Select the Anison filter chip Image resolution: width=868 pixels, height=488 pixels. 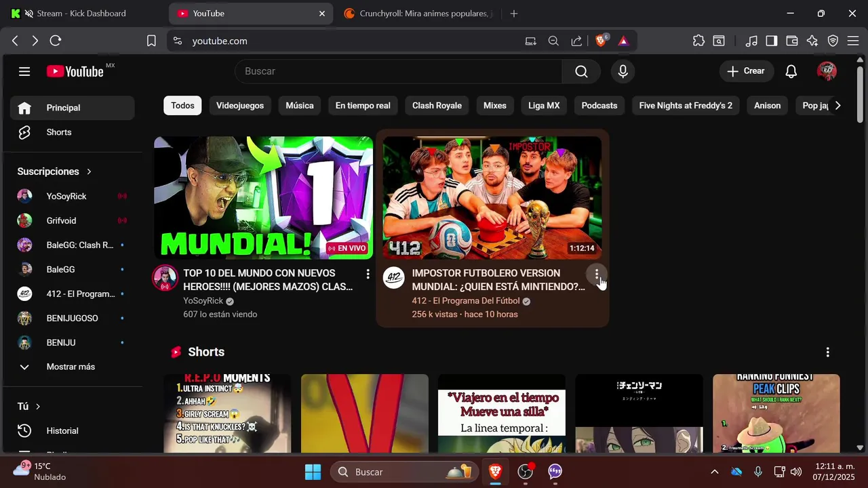[768, 106]
